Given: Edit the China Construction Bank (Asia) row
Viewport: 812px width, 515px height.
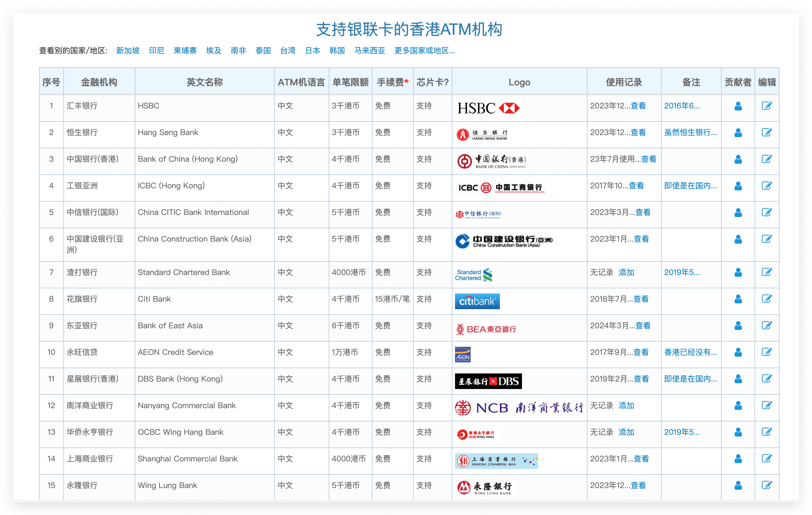Looking at the screenshot, I should click(767, 239).
